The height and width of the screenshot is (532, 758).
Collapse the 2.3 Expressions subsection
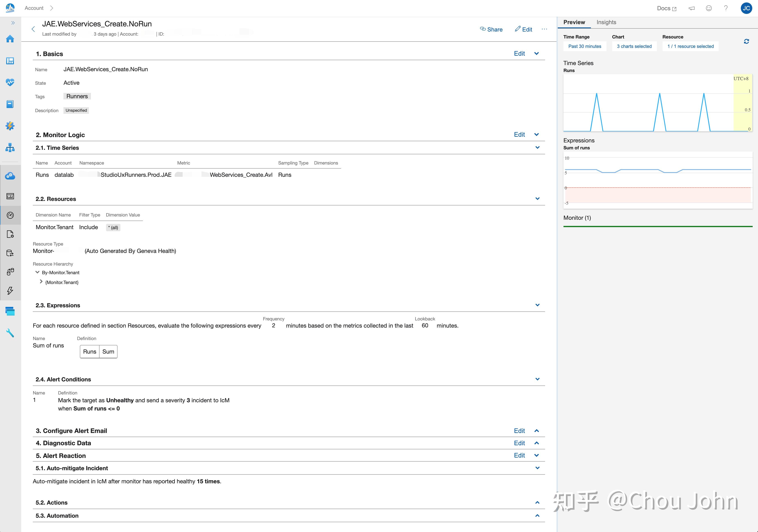(x=537, y=305)
